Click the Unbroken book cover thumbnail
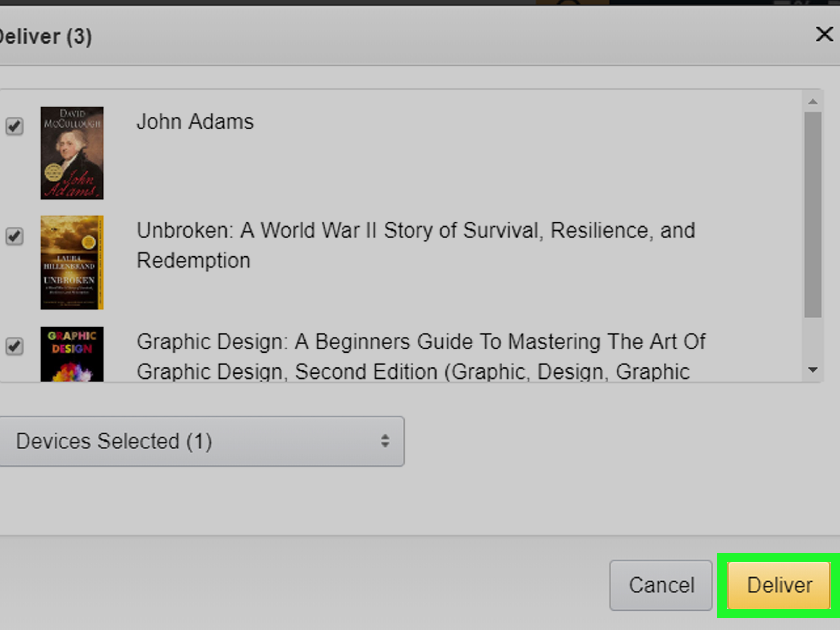The width and height of the screenshot is (840, 630). pyautogui.click(x=72, y=262)
